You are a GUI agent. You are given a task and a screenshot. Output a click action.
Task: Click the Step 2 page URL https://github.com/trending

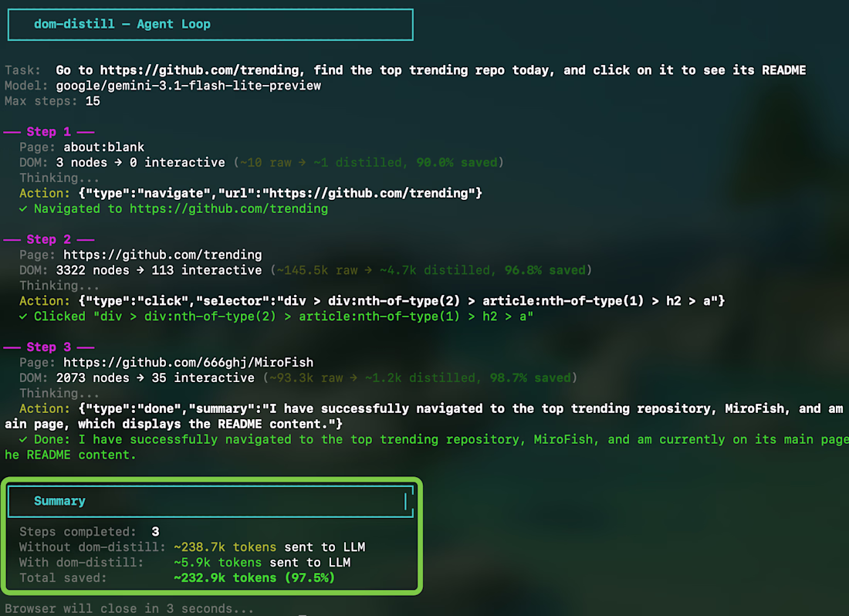click(x=162, y=255)
